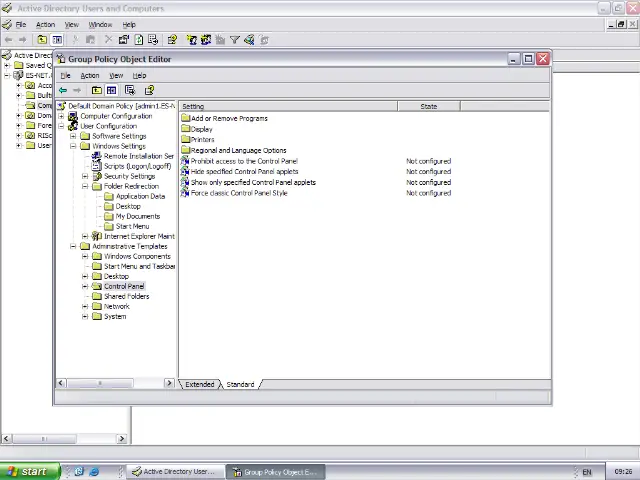The width and height of the screenshot is (640, 480).
Task: Open Action menu in Group Policy Object Editor
Action: 90,76
